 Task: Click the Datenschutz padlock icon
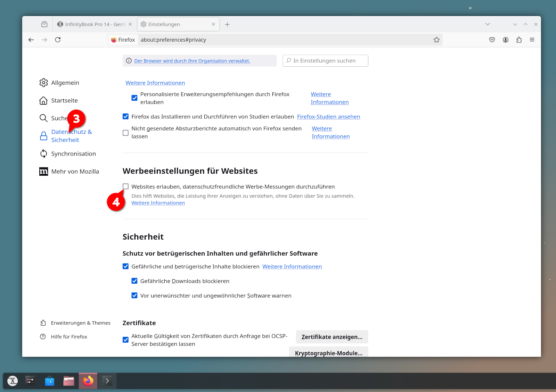pyautogui.click(x=43, y=136)
